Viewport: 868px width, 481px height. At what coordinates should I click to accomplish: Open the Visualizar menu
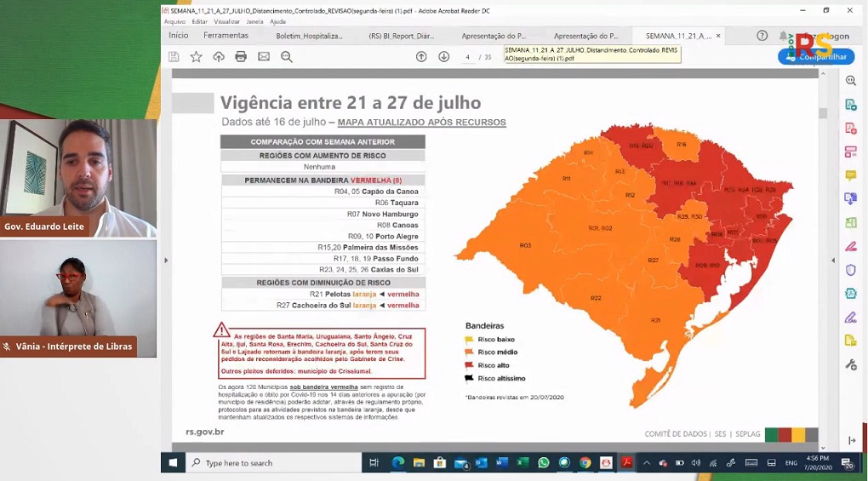(x=226, y=21)
